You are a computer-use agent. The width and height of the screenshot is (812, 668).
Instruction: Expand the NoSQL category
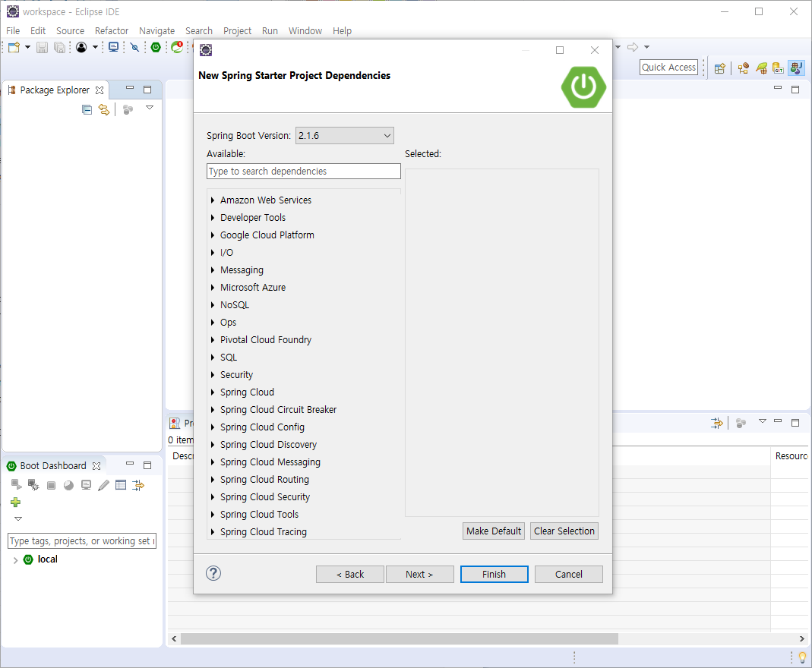[x=213, y=305]
